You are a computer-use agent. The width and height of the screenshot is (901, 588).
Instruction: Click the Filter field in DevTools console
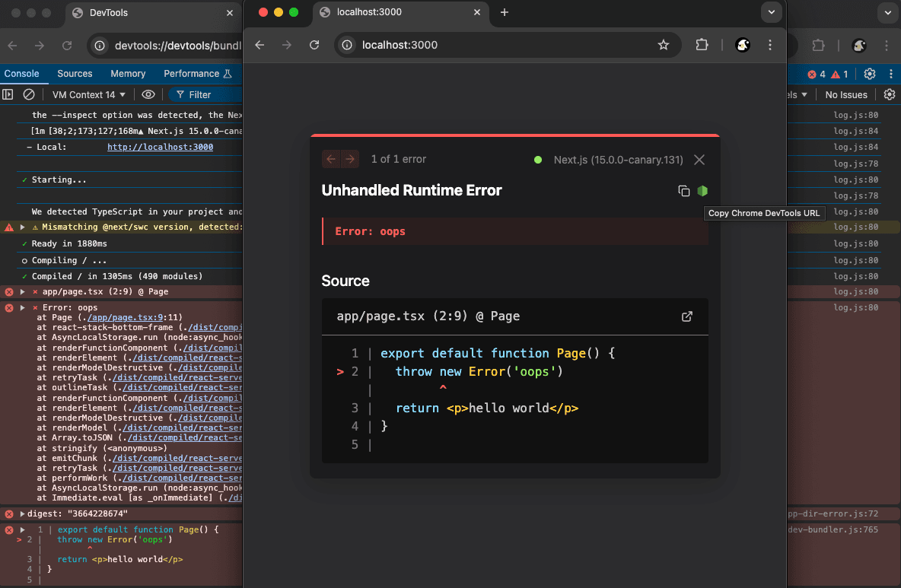(206, 95)
